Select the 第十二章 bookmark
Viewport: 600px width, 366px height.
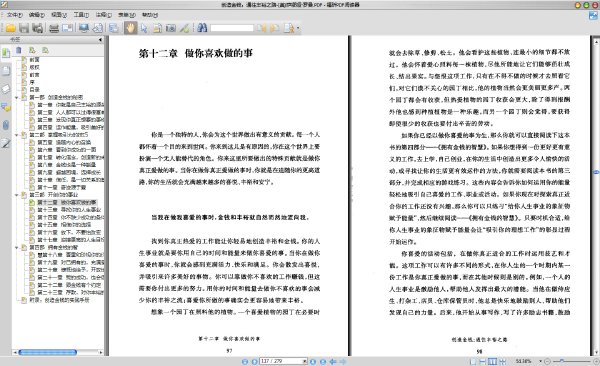[67, 202]
